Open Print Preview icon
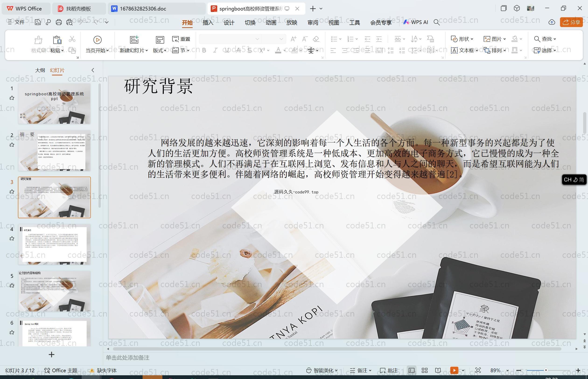The width and height of the screenshot is (588, 379). (x=70, y=22)
